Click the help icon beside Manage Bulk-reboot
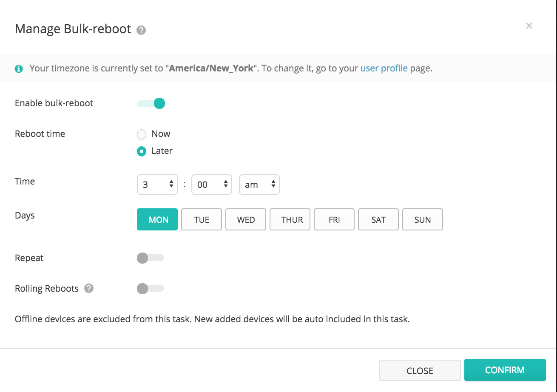 coord(141,31)
